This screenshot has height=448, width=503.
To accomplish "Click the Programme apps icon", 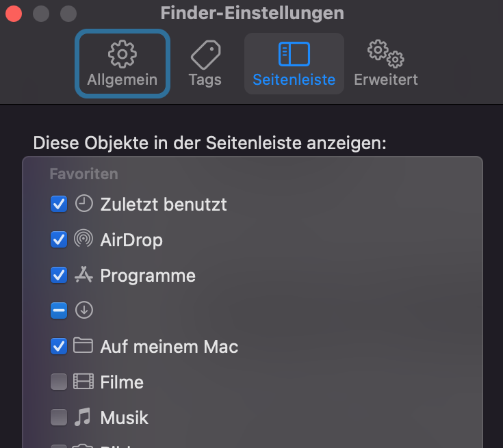I will 83,275.
